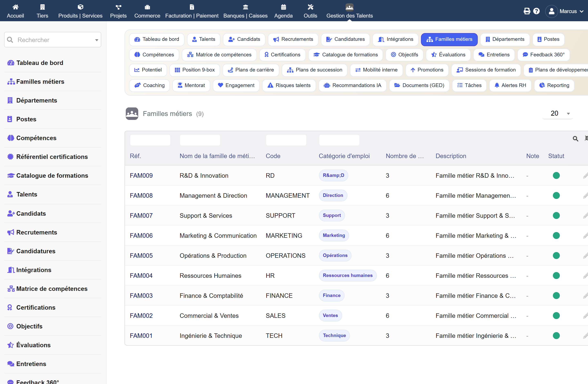The width and height of the screenshot is (588, 384).
Task: Click the Tiers building icon
Action: point(42,7)
